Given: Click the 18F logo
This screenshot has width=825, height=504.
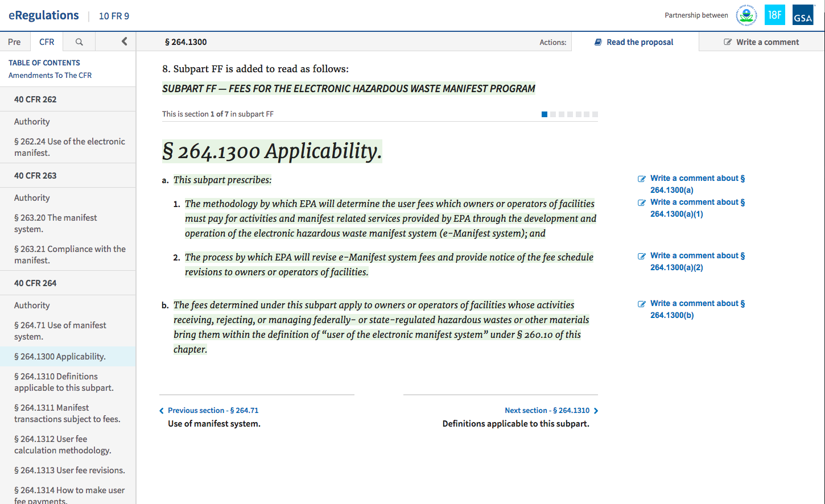Looking at the screenshot, I should [774, 15].
